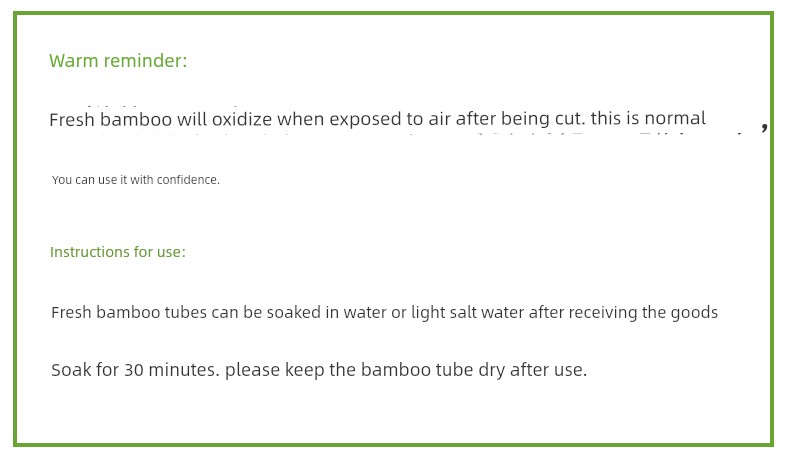
Task: Click the large comma after "normal" line
Action: [764, 126]
